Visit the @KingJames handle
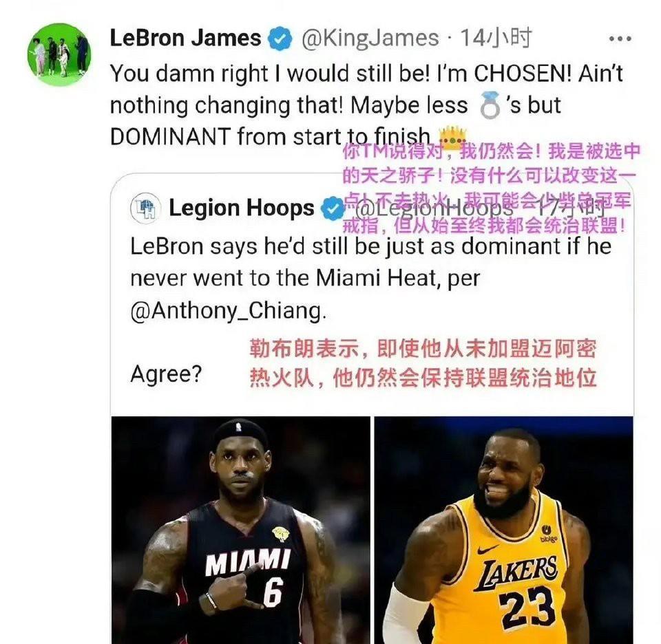The image size is (661, 644). pyautogui.click(x=370, y=39)
